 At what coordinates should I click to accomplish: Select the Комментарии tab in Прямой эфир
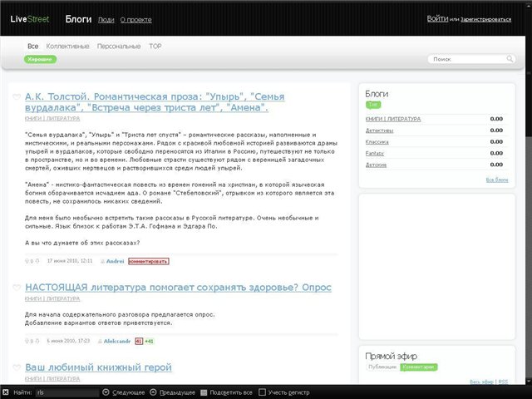pos(418,367)
